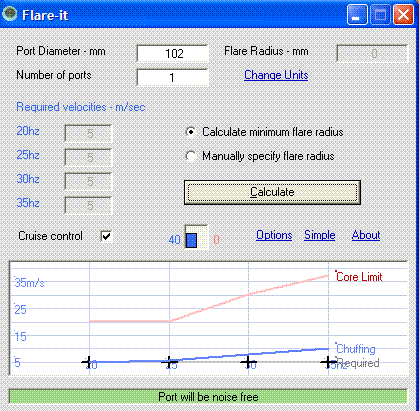This screenshot has width=419, height=411.
Task: Click the Chuffing graph label
Action: click(356, 349)
